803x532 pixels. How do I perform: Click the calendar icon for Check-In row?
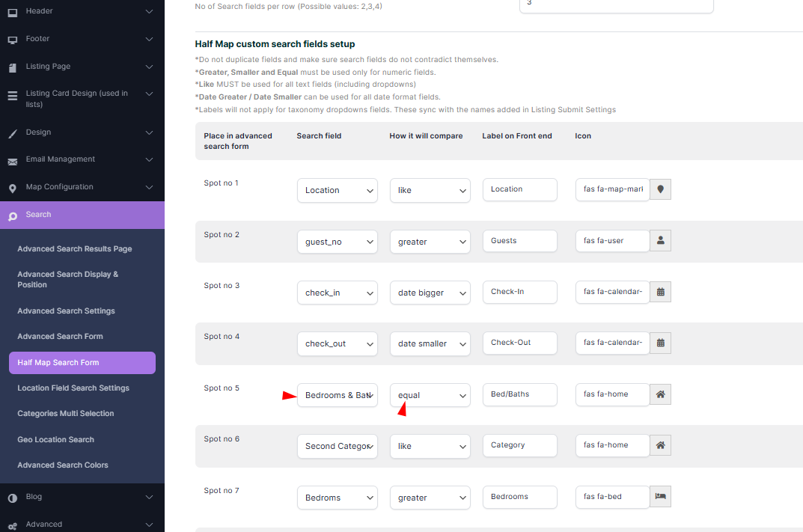(x=660, y=292)
